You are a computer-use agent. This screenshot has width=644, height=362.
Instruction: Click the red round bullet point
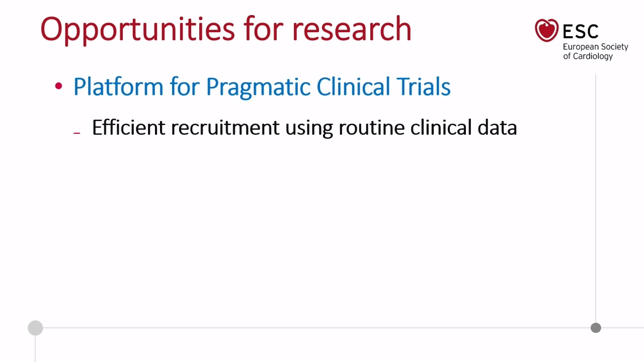click(x=59, y=86)
